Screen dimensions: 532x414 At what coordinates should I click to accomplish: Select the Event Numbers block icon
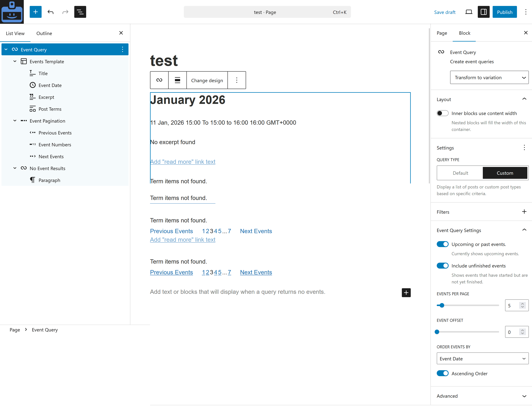click(32, 144)
